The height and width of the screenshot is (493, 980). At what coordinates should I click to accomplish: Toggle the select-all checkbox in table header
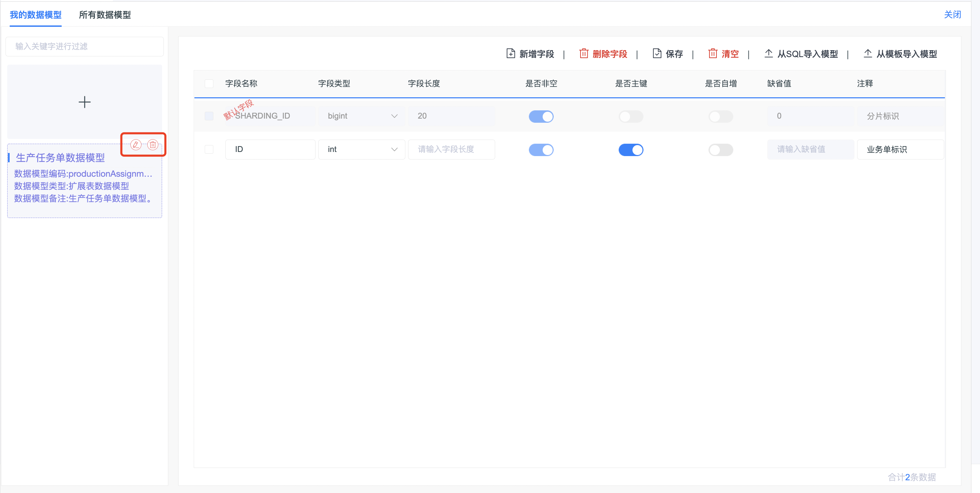(x=209, y=84)
